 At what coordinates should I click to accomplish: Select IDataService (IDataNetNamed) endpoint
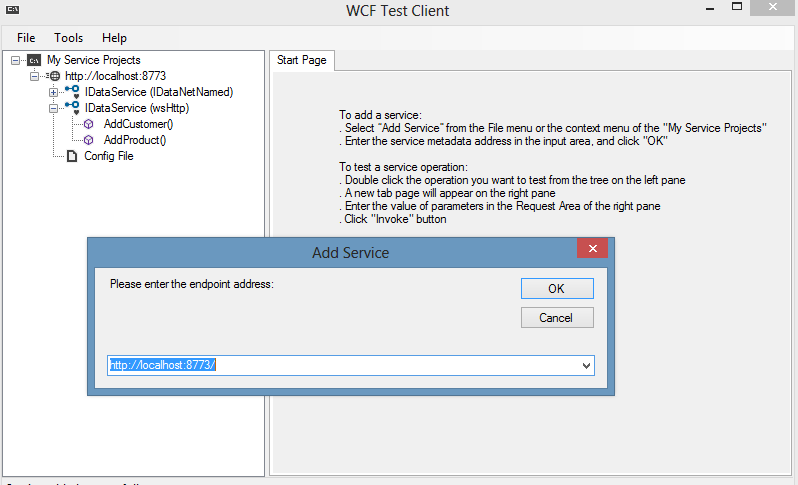[159, 92]
